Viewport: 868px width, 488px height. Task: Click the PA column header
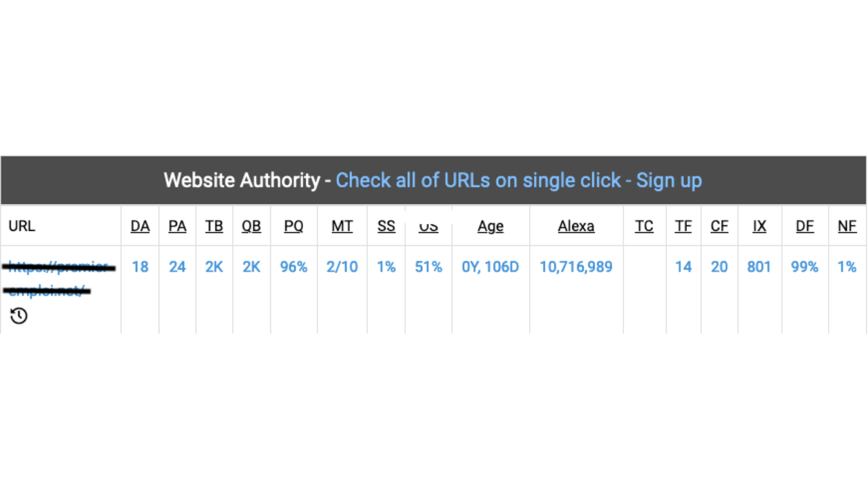[177, 226]
